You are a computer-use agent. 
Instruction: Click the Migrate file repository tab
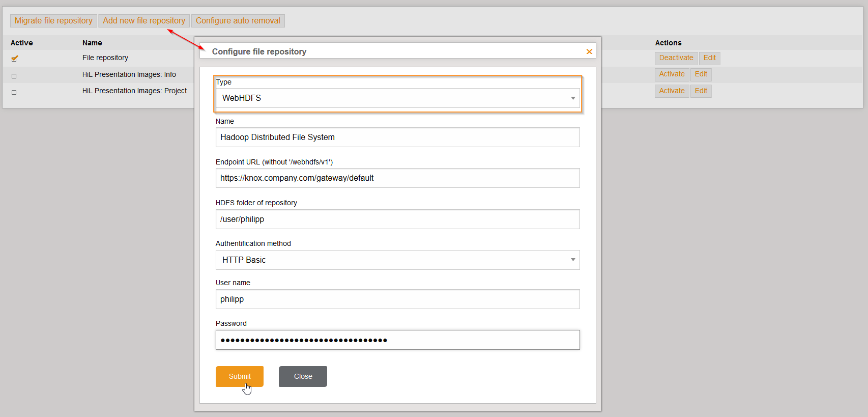pos(53,21)
